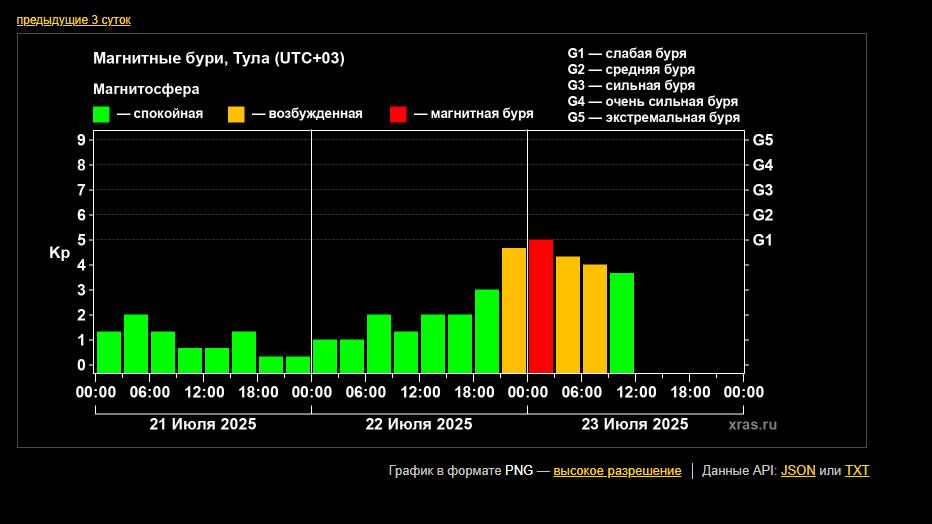Click the green 'спокойная' legend swatch
Image resolution: width=932 pixels, height=524 pixels.
pos(101,114)
